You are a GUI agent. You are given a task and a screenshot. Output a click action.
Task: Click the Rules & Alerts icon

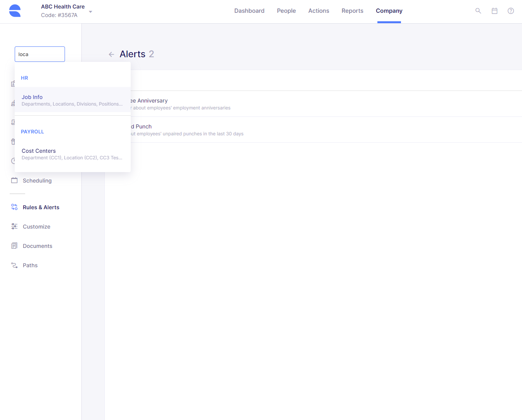[x=14, y=207]
